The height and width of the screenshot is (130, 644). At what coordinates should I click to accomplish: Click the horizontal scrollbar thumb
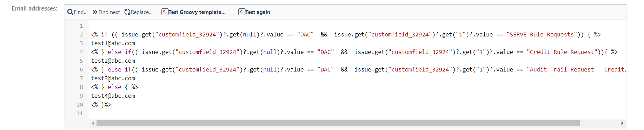[x=338, y=123]
